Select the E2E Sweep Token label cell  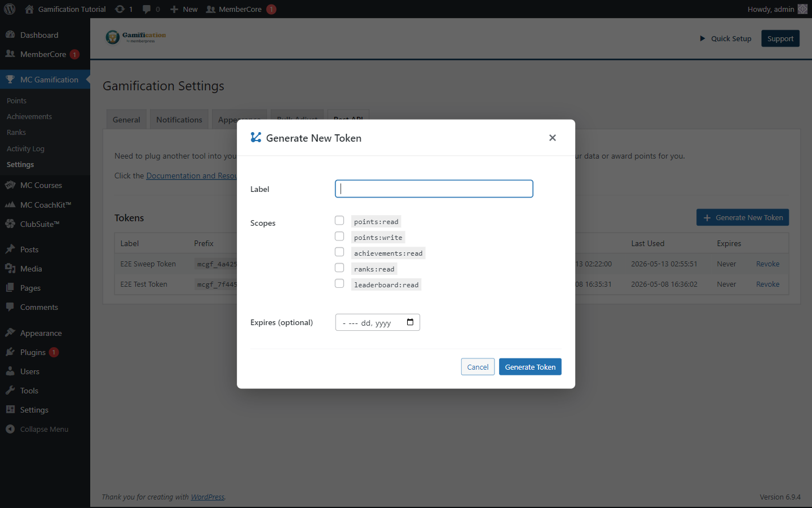[x=148, y=264]
